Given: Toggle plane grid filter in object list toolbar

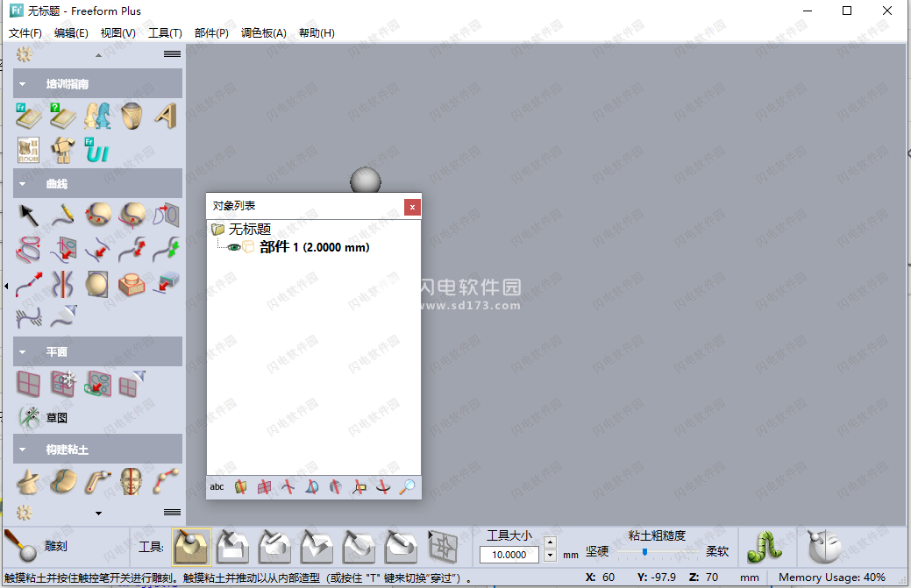Looking at the screenshot, I should [x=264, y=487].
